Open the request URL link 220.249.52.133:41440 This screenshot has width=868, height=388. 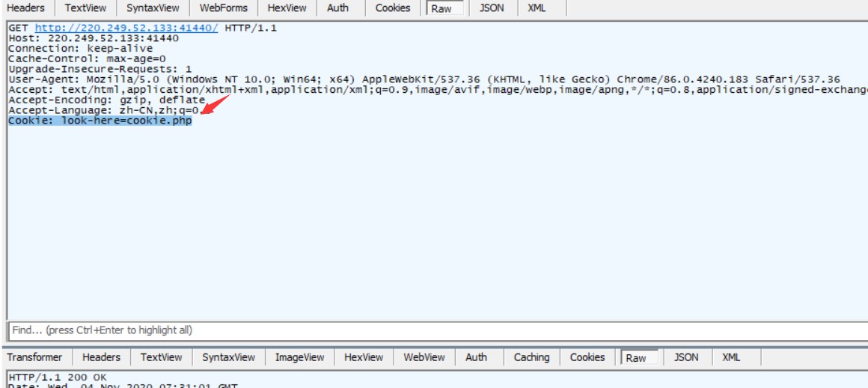(126, 28)
